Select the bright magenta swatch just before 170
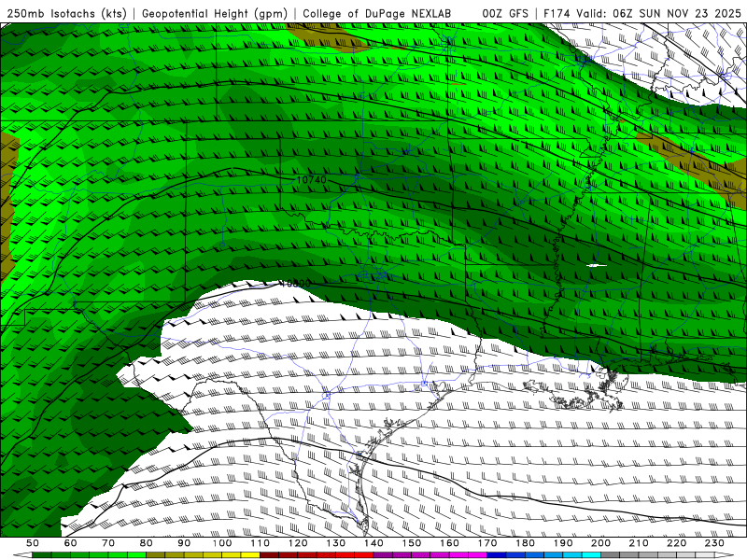Image resolution: width=747 pixels, height=560 pixels. (x=478, y=555)
